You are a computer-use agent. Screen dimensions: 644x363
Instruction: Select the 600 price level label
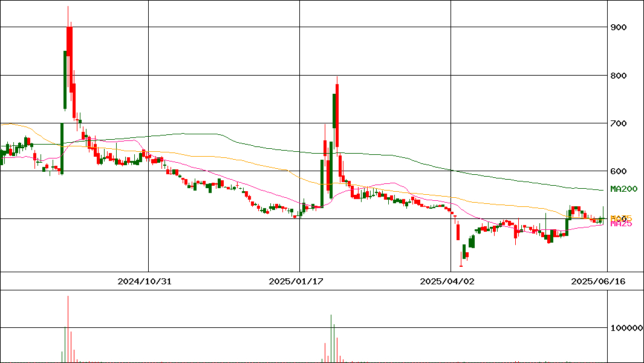pos(618,171)
